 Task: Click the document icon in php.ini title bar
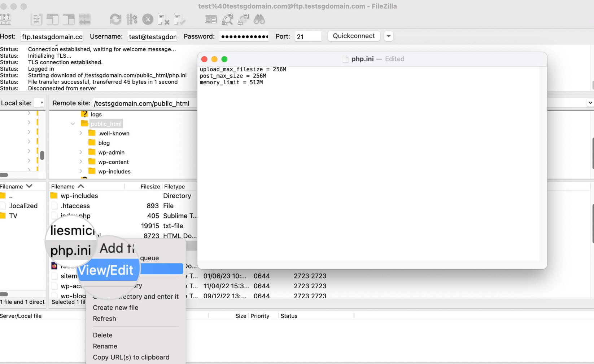point(345,59)
